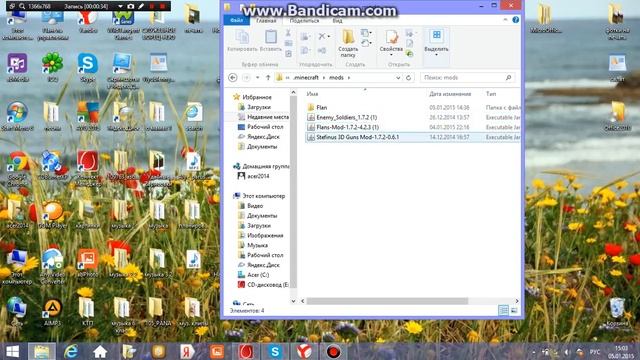The height and width of the screenshot is (360, 640).
Task: Open Свойства (Properties) ribbon button
Action: point(391,43)
